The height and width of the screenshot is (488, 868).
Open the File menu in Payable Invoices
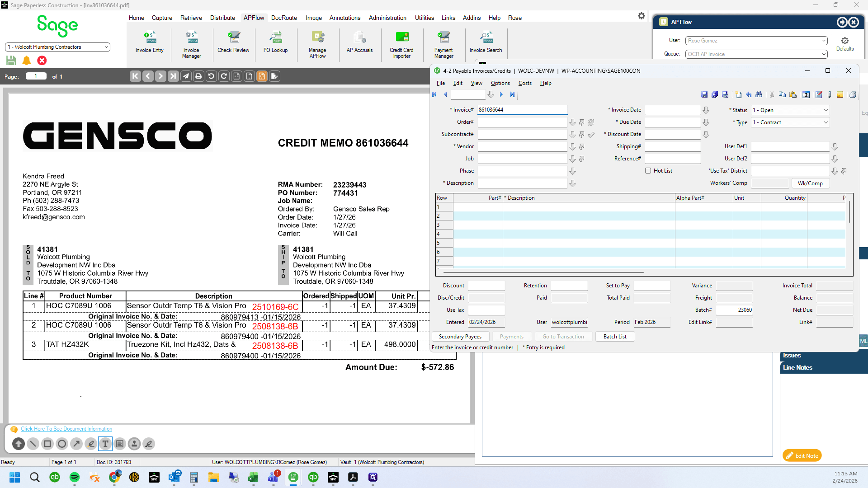point(440,83)
